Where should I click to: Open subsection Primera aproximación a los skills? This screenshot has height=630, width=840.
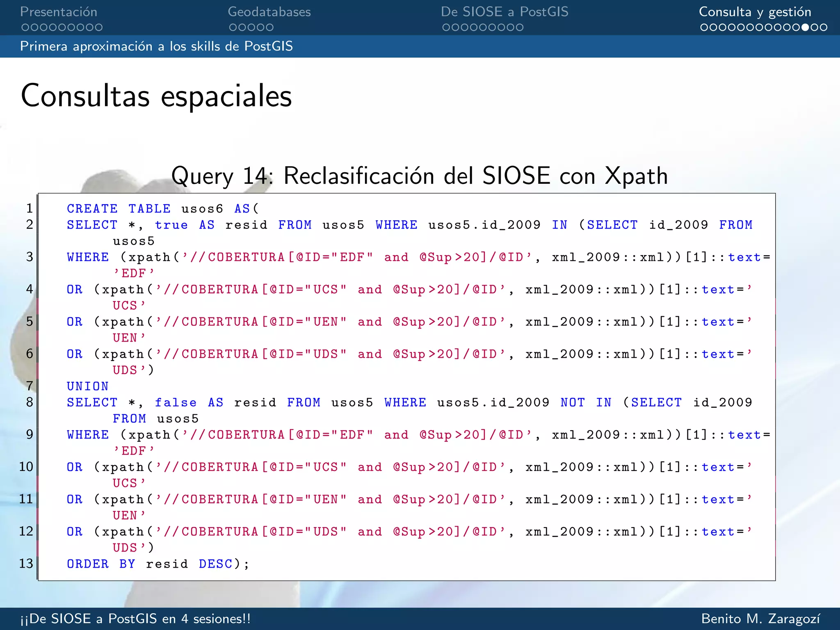point(157,46)
